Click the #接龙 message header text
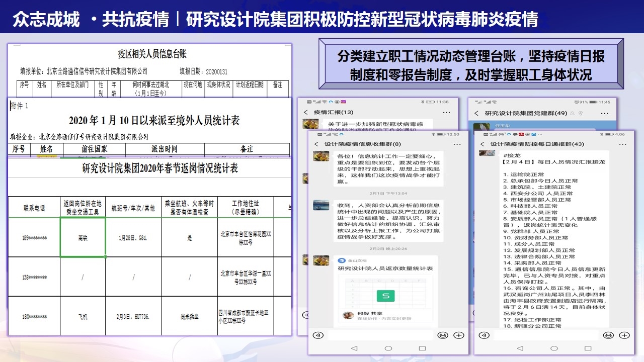644x362 pixels. click(x=512, y=155)
